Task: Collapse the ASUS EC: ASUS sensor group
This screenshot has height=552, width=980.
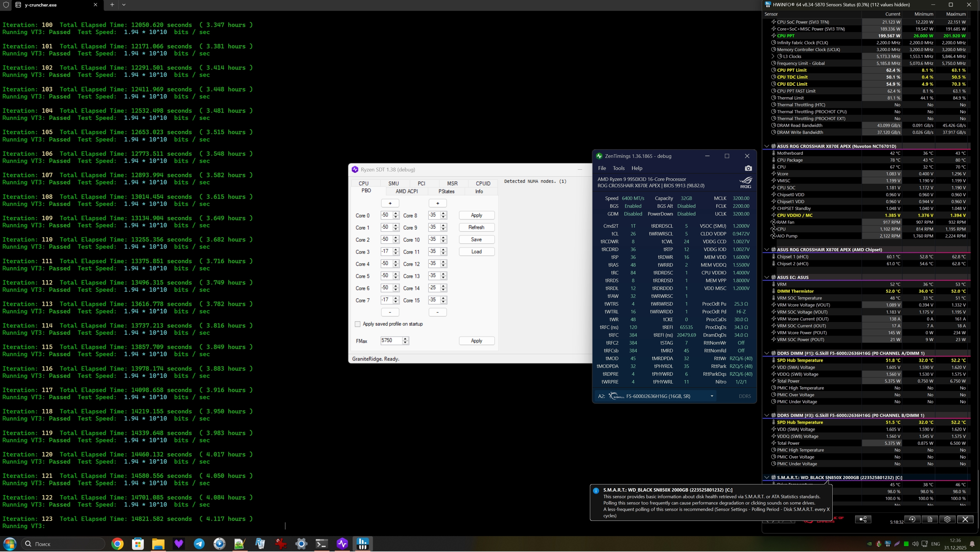Action: pos(767,277)
